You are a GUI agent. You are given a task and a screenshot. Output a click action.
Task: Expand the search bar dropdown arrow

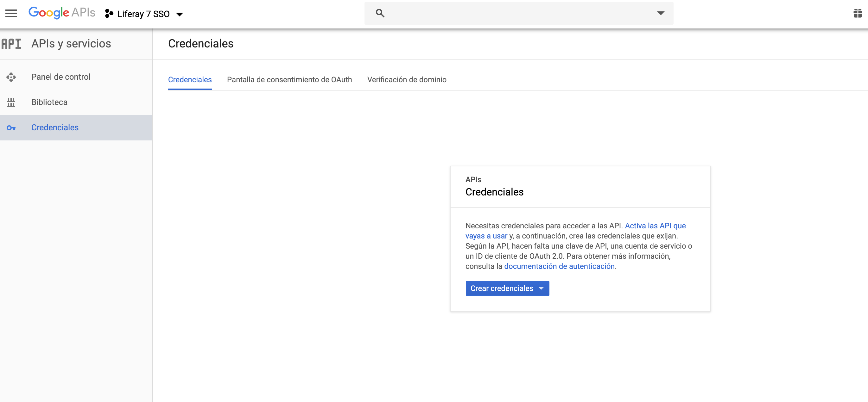tap(661, 13)
